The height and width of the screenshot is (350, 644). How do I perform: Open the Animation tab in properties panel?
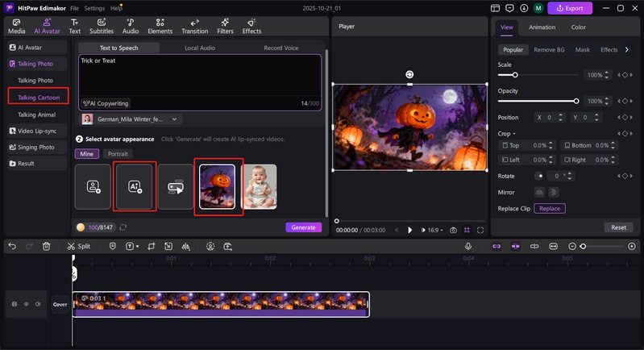(x=542, y=27)
